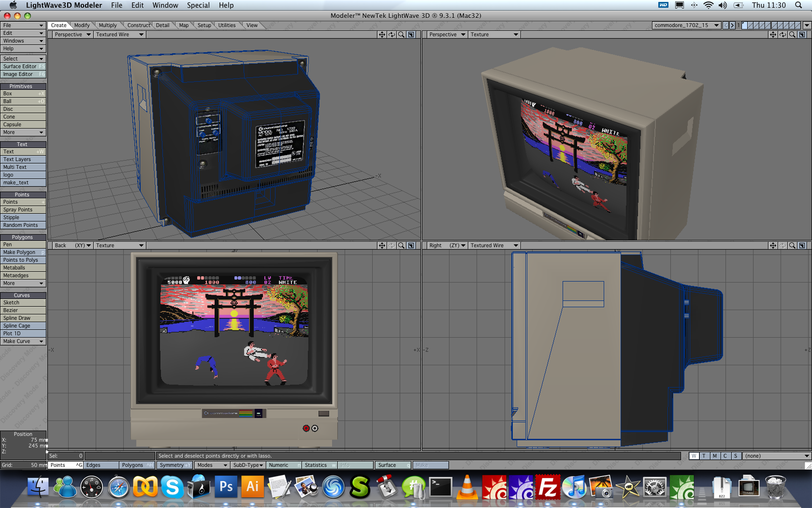Screen dimensions: 812x508
Task: Maximize the top-left perspective viewport
Action: pos(411,35)
